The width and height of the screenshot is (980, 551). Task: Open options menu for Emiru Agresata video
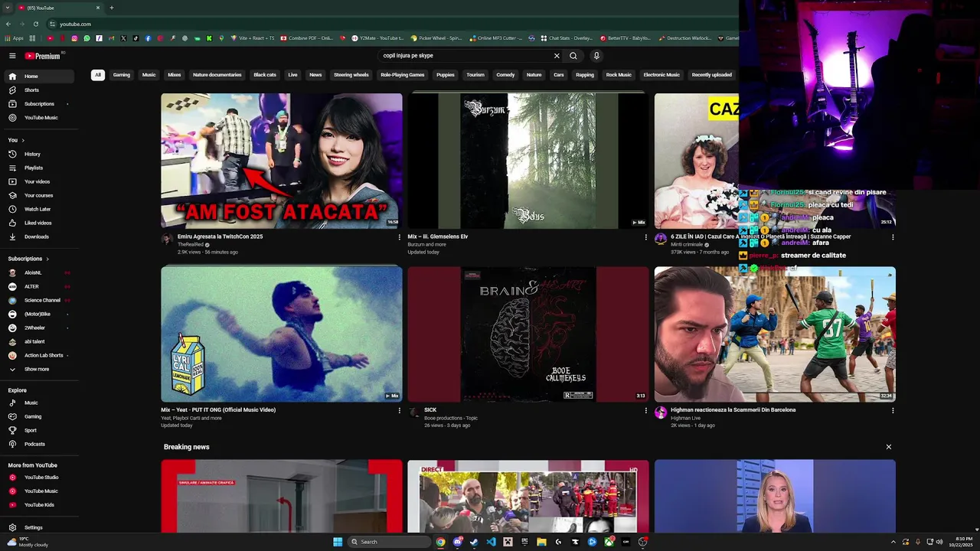[399, 237]
